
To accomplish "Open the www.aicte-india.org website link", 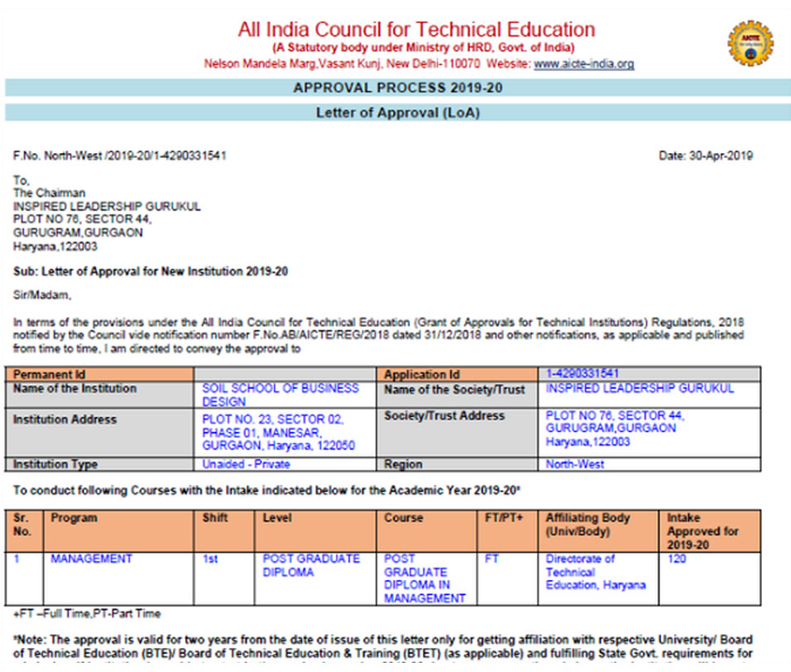I will (x=583, y=64).
